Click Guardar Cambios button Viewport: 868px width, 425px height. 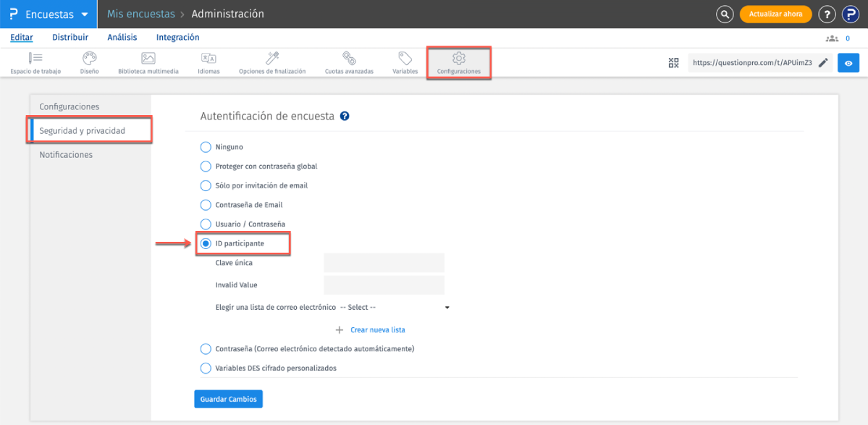click(228, 399)
